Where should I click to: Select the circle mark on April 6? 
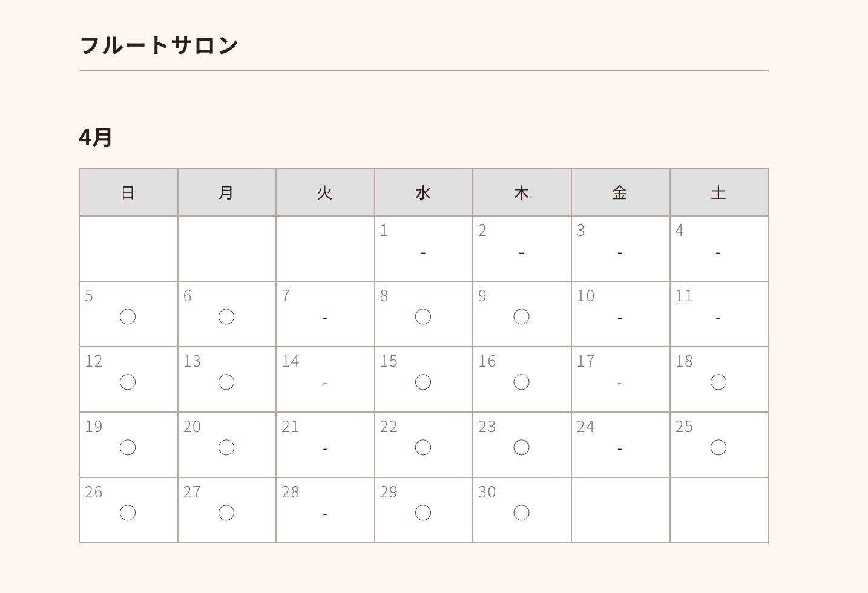(x=226, y=316)
